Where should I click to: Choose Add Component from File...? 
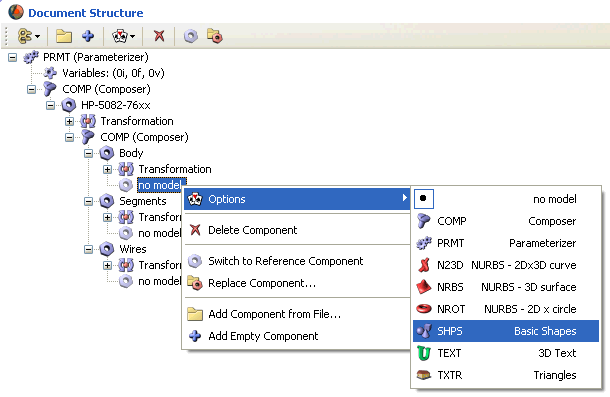[297, 314]
